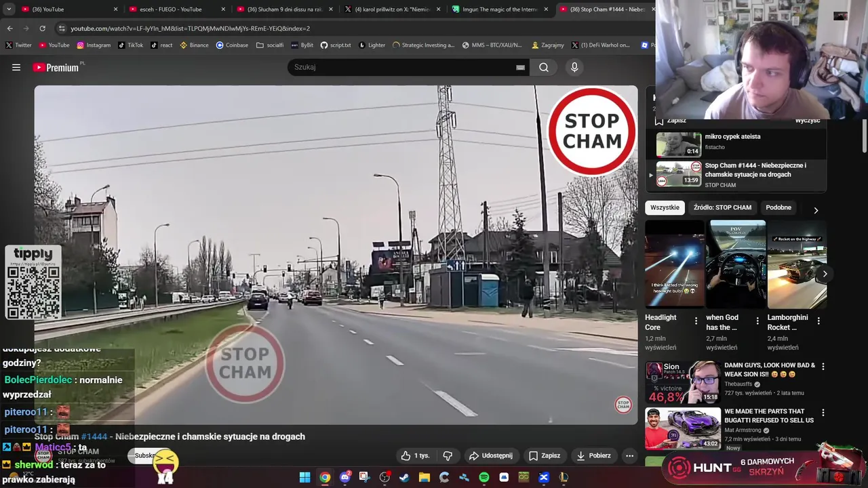The image size is (868, 488).
Task: Click the video player to pause
Action: 336,254
